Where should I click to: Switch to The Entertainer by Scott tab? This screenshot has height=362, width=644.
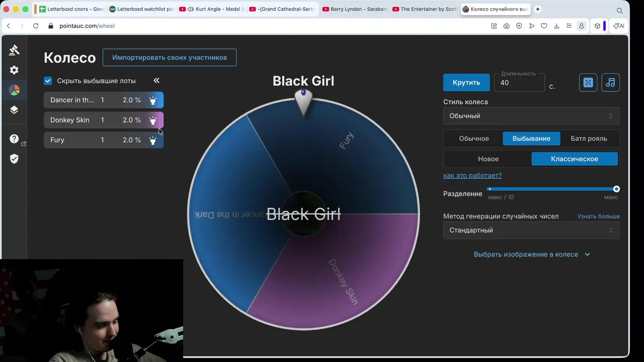click(424, 9)
